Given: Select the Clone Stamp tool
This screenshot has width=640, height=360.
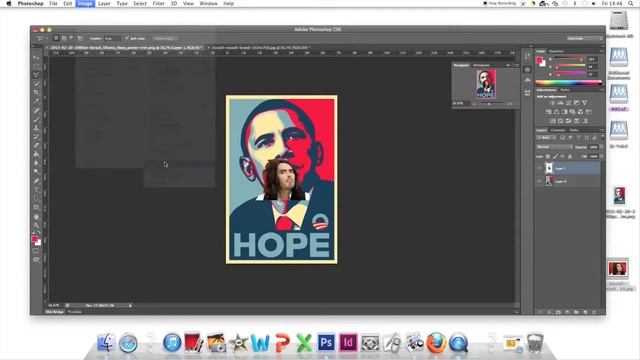Looking at the screenshot, I should click(x=36, y=128).
